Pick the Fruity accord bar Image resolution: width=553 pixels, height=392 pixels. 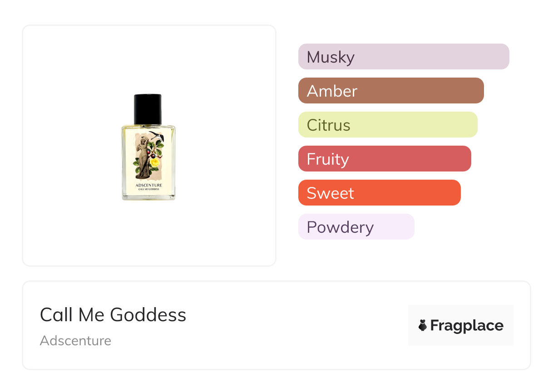[x=384, y=159]
